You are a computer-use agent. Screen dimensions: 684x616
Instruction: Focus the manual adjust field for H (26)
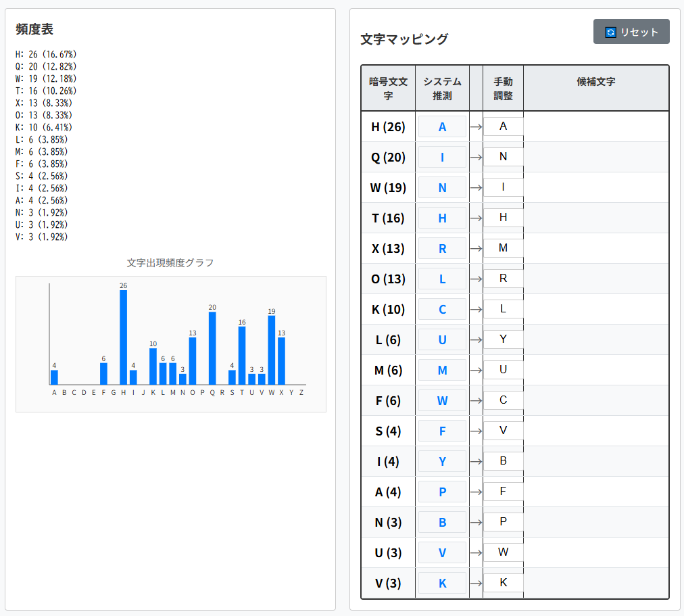pyautogui.click(x=503, y=126)
